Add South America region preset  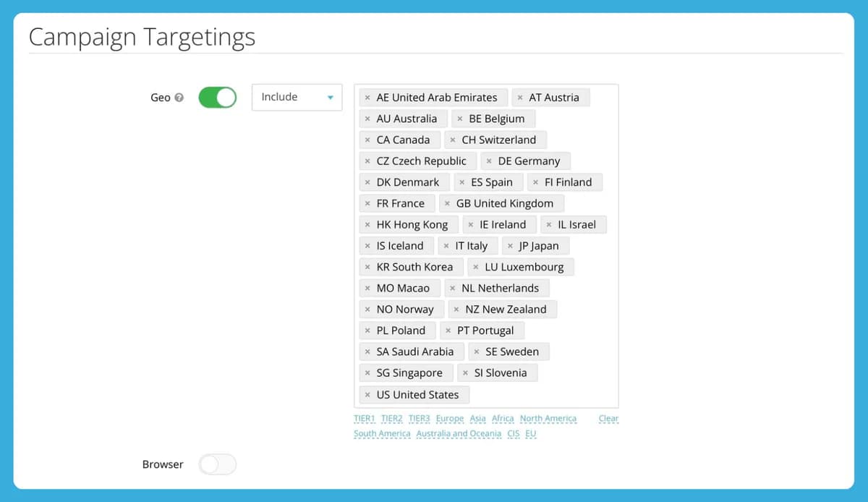pyautogui.click(x=382, y=434)
